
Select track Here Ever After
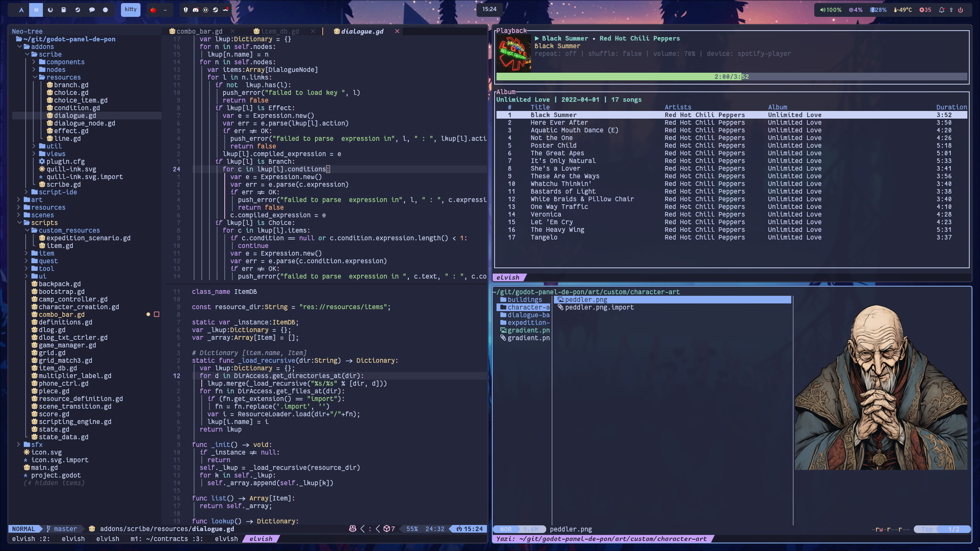click(559, 122)
